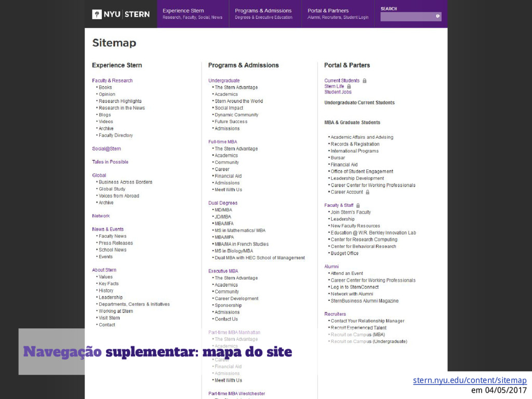Screen dimensions: 532x399
Task: Open the Undergraduate programs link
Action: pos(224,81)
